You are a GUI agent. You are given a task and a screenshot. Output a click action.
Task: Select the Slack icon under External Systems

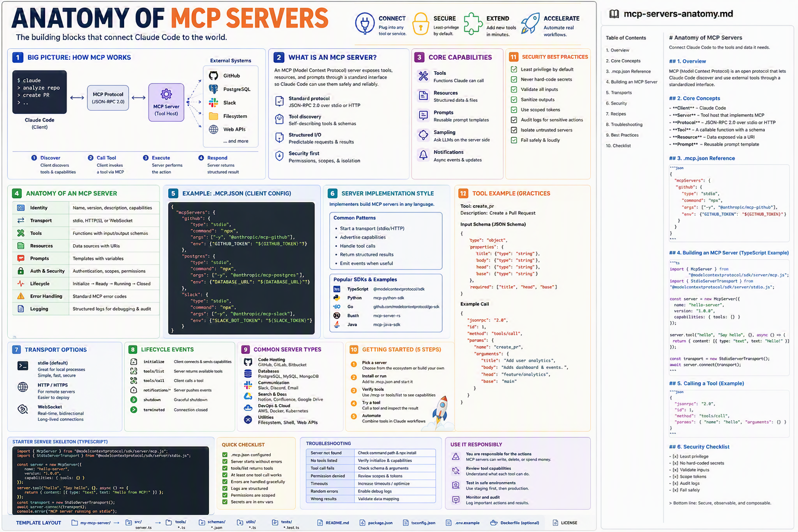click(x=214, y=103)
